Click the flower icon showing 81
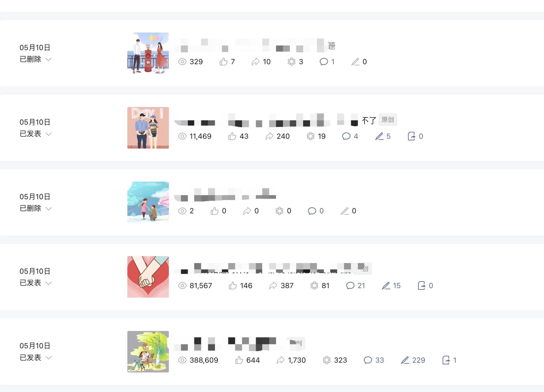This screenshot has width=544, height=392. click(x=314, y=286)
